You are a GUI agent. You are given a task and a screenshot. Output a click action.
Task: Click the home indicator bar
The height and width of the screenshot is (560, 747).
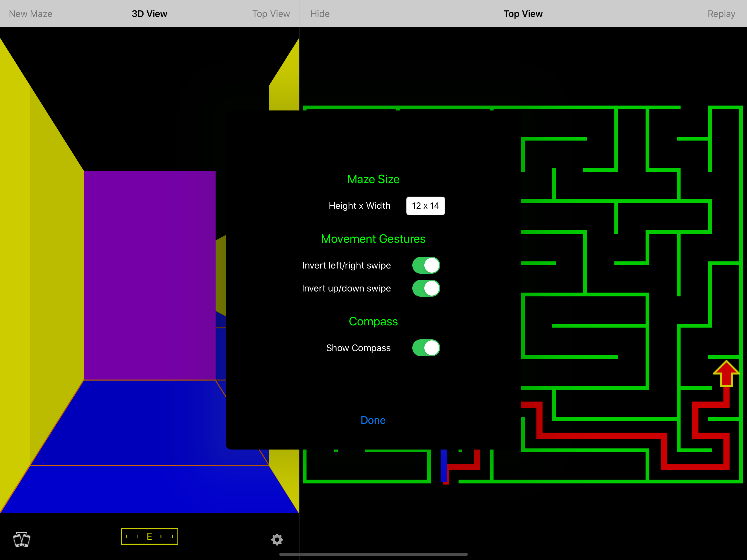[x=373, y=554]
